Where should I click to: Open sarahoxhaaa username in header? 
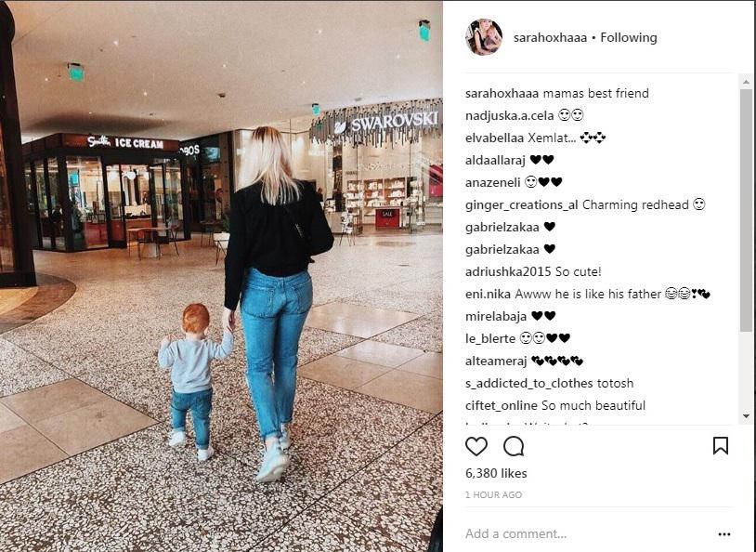tap(550, 37)
